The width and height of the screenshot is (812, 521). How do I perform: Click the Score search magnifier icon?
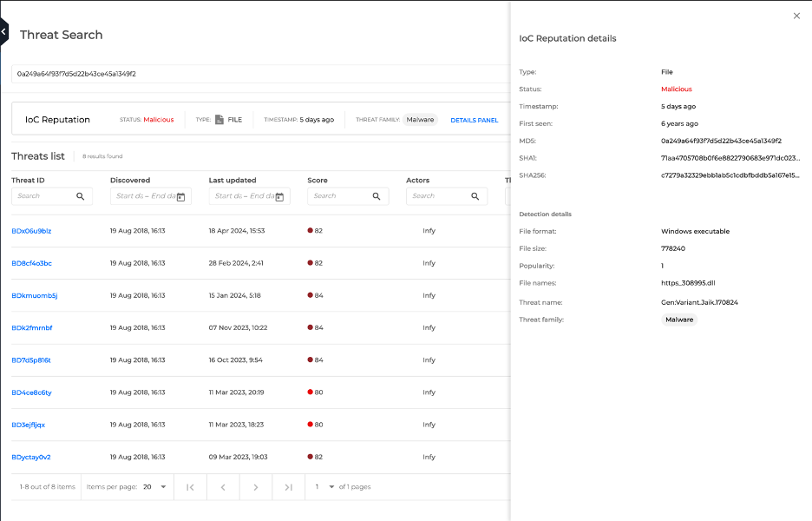[x=377, y=196]
